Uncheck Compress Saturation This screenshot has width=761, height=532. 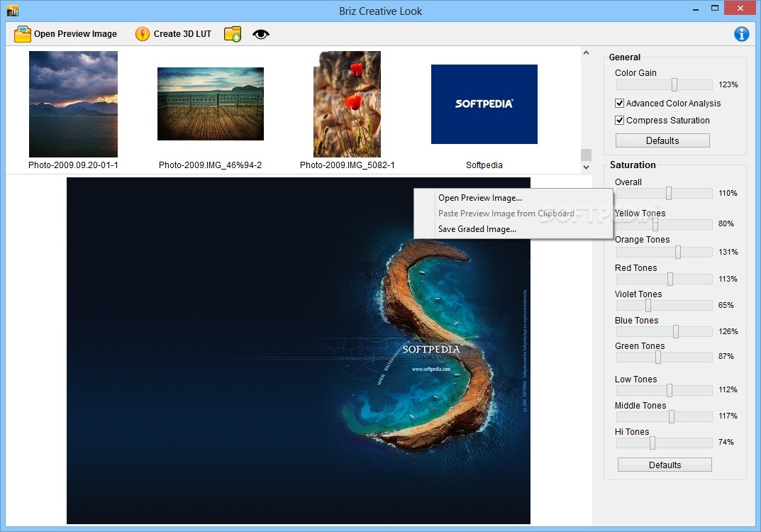click(x=619, y=120)
